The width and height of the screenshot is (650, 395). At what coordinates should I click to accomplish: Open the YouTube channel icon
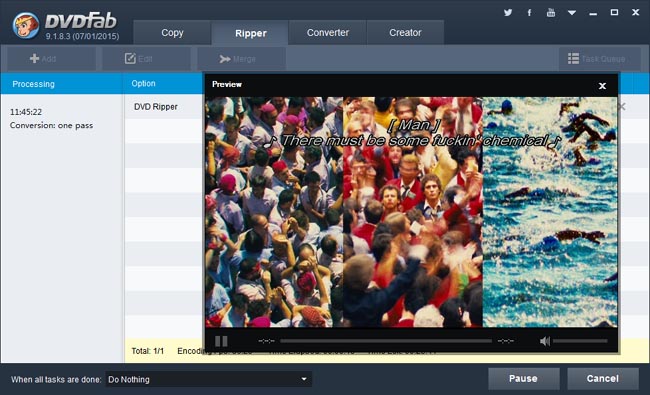coord(551,12)
